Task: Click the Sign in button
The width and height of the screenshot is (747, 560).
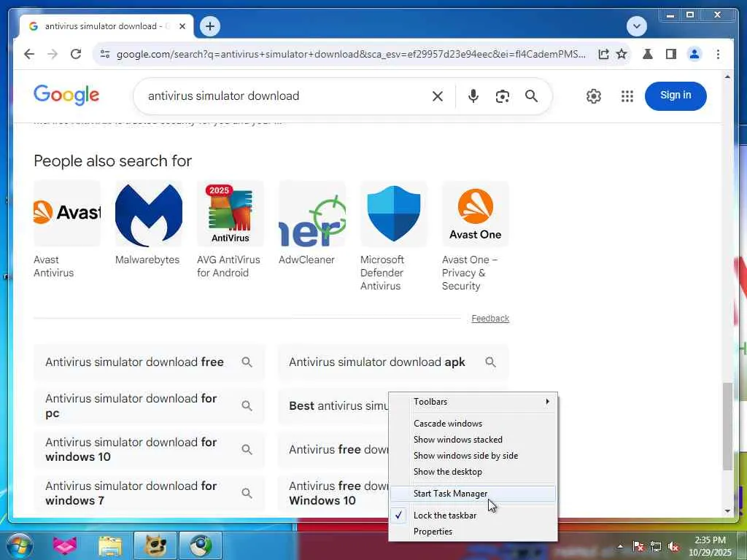Action: [x=676, y=96]
